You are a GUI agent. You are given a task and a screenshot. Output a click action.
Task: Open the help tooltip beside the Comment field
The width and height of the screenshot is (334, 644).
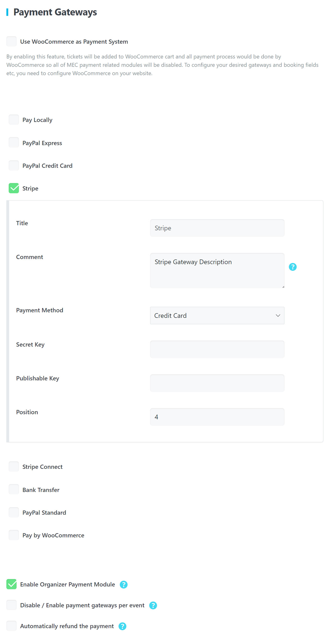pyautogui.click(x=293, y=267)
